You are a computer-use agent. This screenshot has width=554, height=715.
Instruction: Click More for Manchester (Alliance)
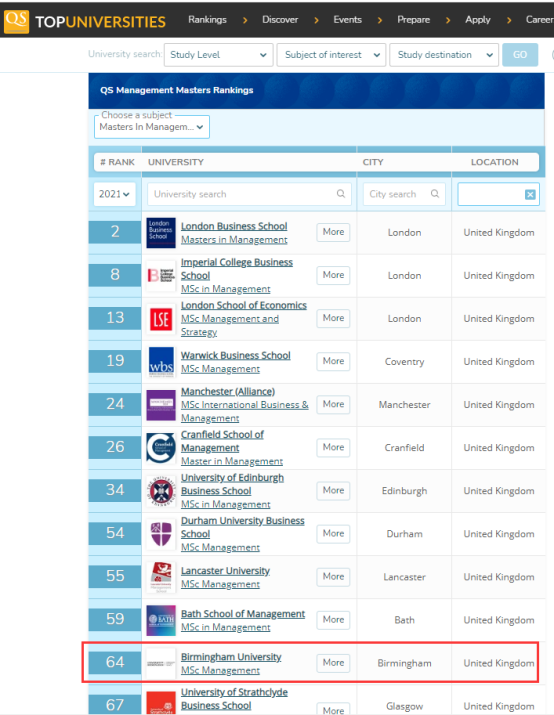pos(333,404)
